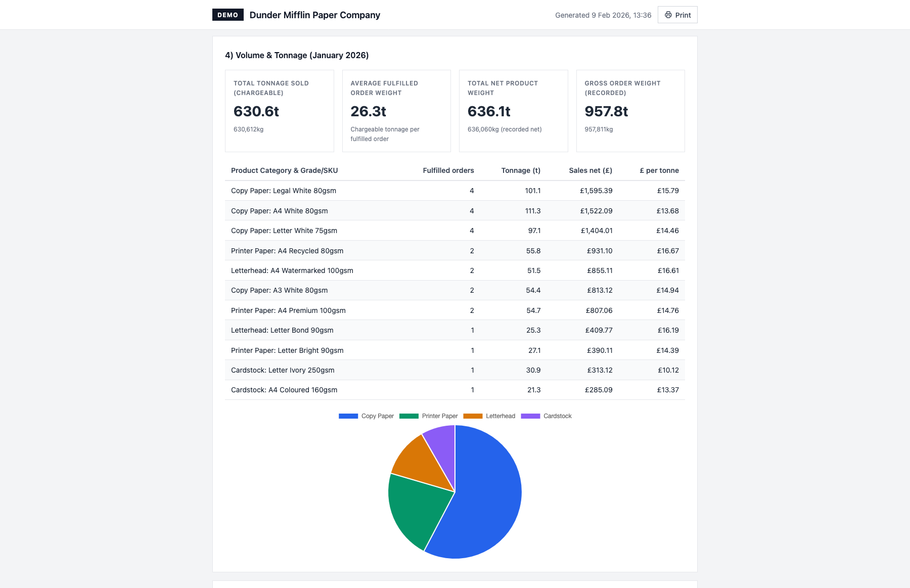The image size is (910, 588).
Task: Click the Sales net (£) column header
Action: click(590, 170)
